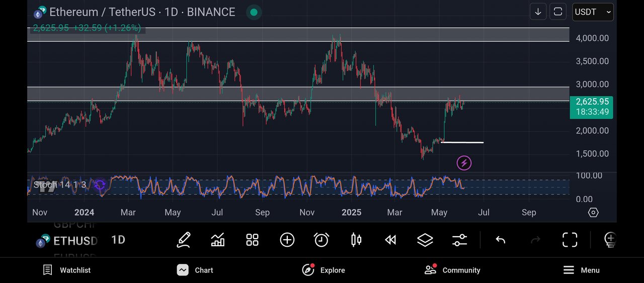Click the 3,000.00 price axis label

coord(592,85)
